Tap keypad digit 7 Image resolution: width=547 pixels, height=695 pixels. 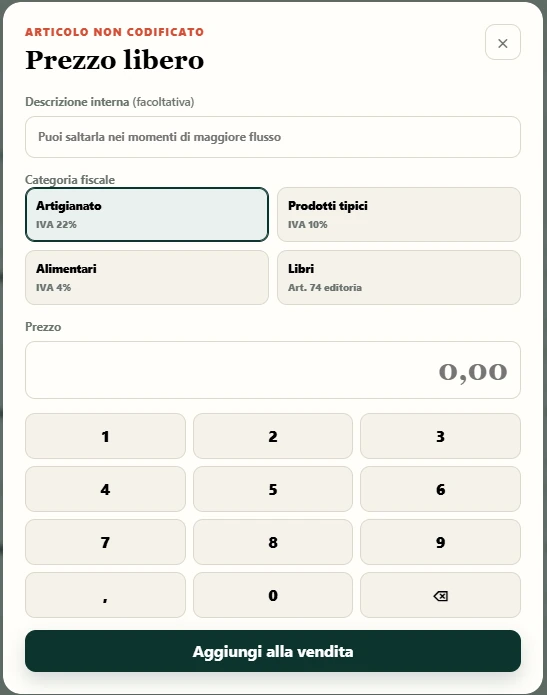coord(105,542)
